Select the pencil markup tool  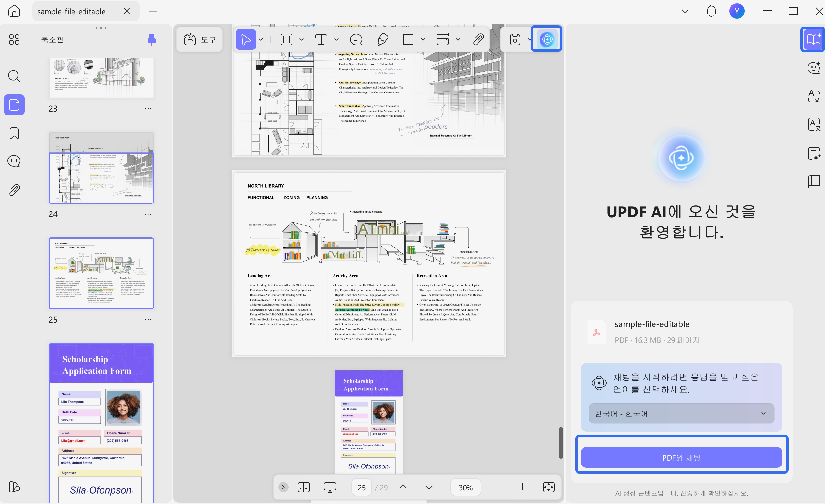pos(383,39)
